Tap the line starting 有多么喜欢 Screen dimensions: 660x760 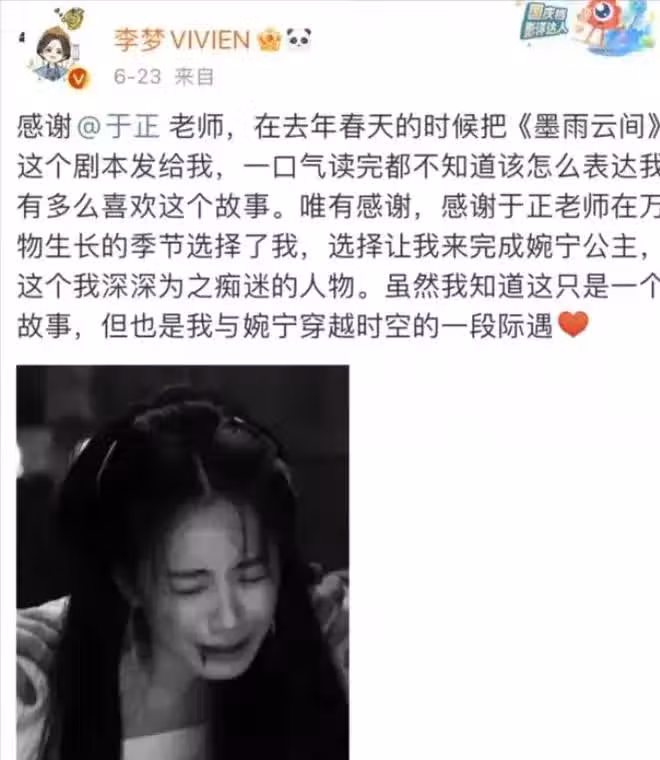(x=338, y=206)
